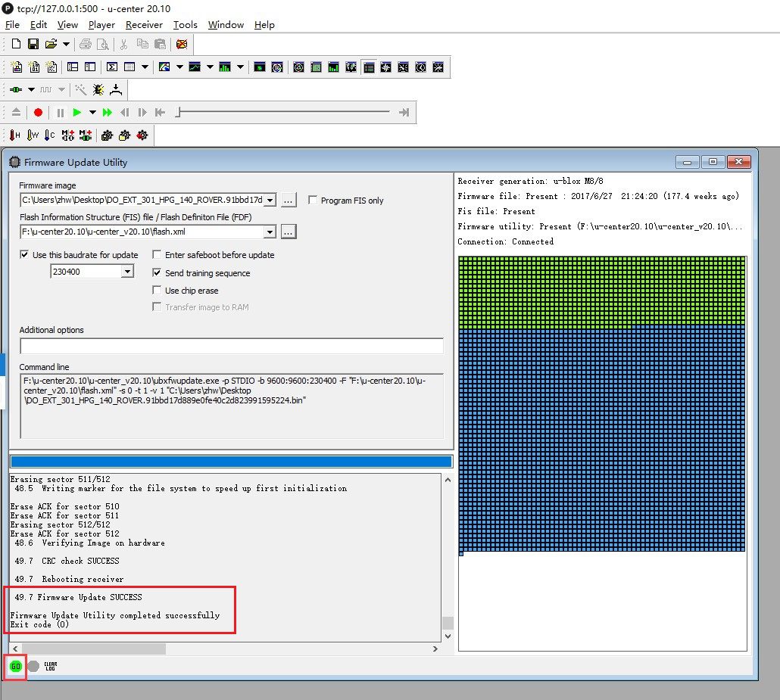Click the Hotstart thermometer H icon
Image resolution: width=780 pixels, height=700 pixels.
(15, 135)
